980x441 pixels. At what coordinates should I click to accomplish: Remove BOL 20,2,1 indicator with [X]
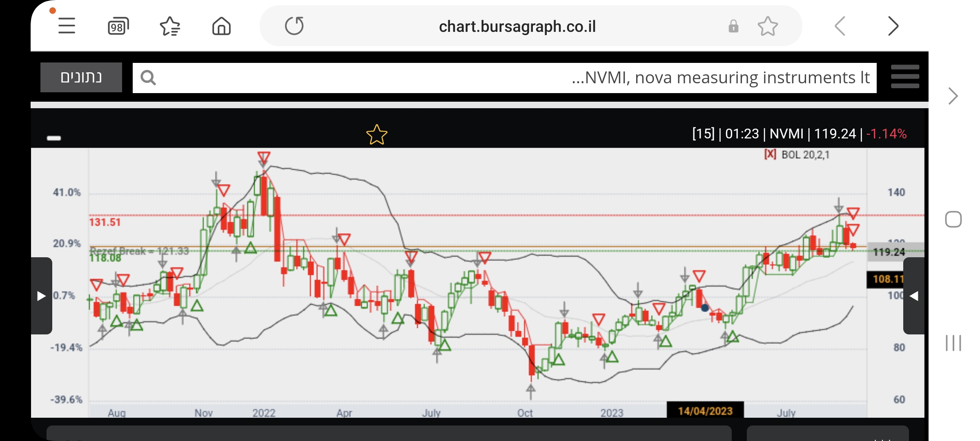(x=770, y=154)
